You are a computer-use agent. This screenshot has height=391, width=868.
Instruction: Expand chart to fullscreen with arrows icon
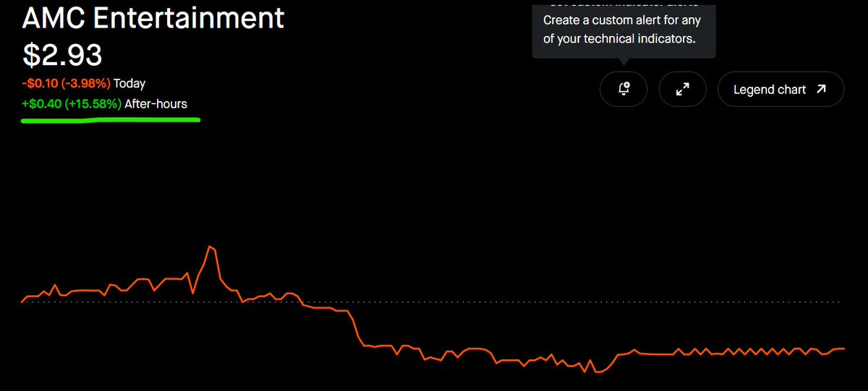point(682,89)
